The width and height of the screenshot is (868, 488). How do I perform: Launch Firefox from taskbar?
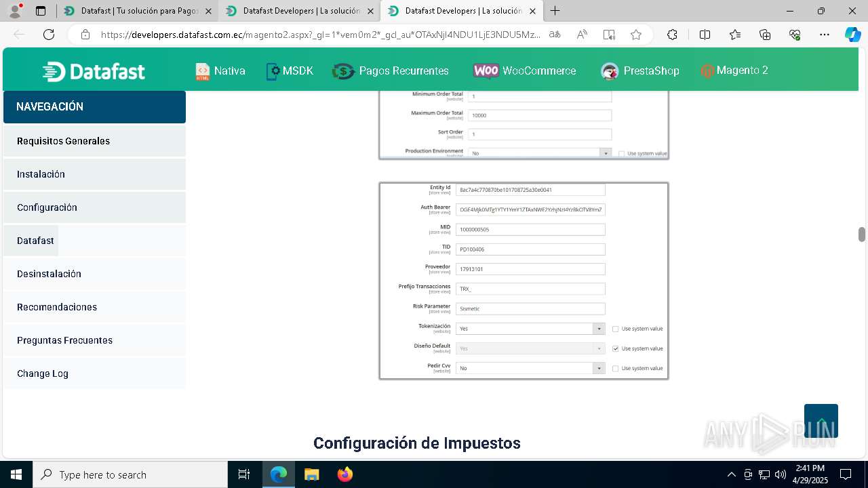coord(345,474)
